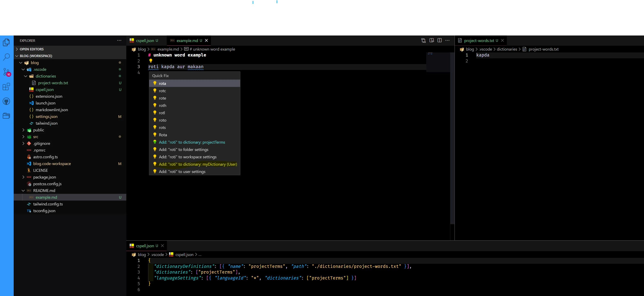Select Add 'roti' to workspace settings
Image resolution: width=644 pixels, height=296 pixels.
188,157
